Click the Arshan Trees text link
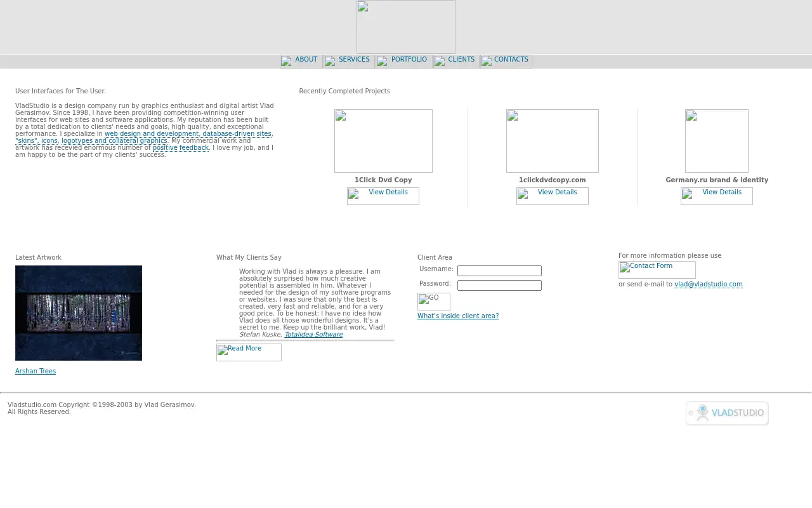The height and width of the screenshot is (508, 812). [x=36, y=371]
